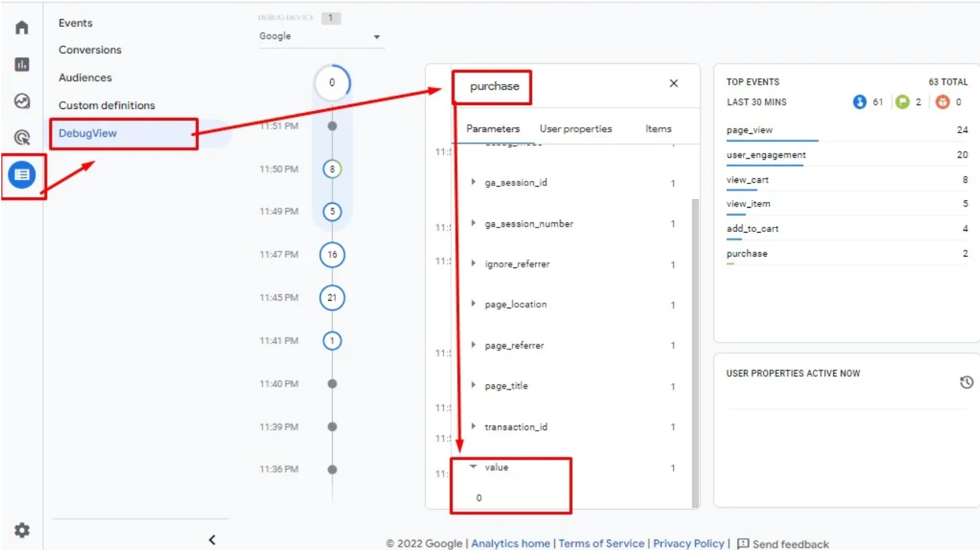Expand the ga_session_id parameter
The image size is (980, 550).
[x=474, y=182]
